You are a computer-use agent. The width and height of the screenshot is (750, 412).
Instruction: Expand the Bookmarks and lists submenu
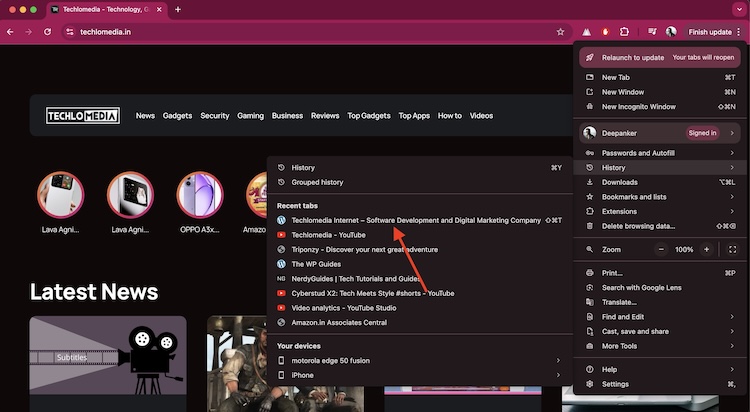click(x=634, y=197)
